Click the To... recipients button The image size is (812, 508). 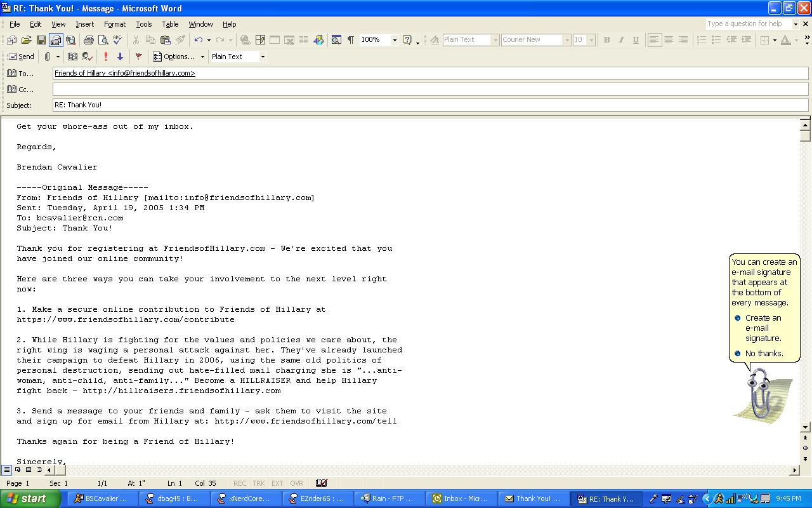point(20,74)
